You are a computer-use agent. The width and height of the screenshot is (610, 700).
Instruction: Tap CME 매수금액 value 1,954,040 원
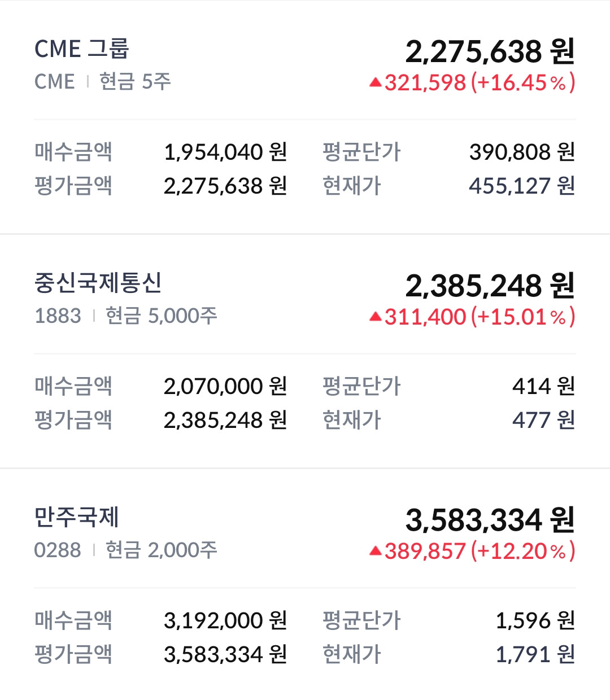pyautogui.click(x=225, y=152)
